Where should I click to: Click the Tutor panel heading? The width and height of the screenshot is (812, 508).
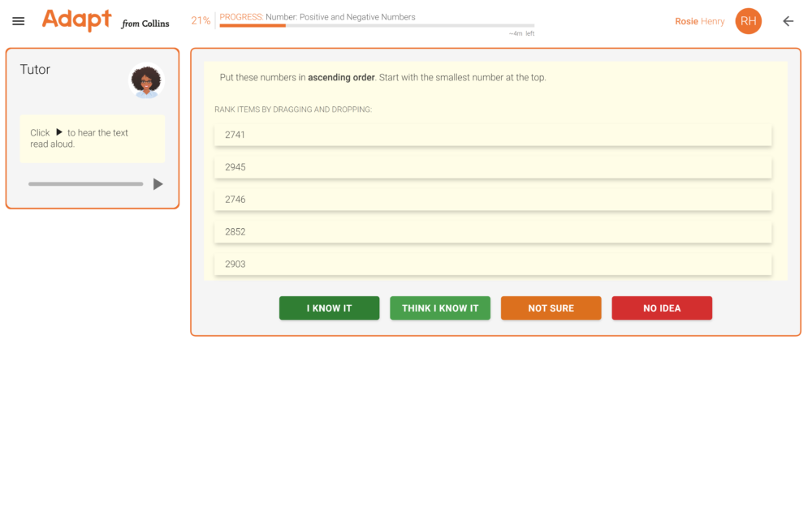click(35, 70)
